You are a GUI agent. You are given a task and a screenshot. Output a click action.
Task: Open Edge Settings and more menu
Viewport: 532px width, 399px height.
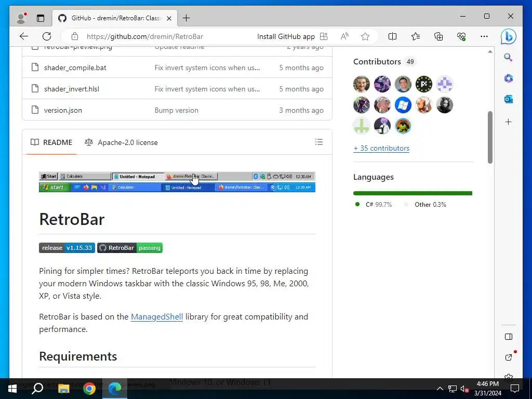[484, 36]
